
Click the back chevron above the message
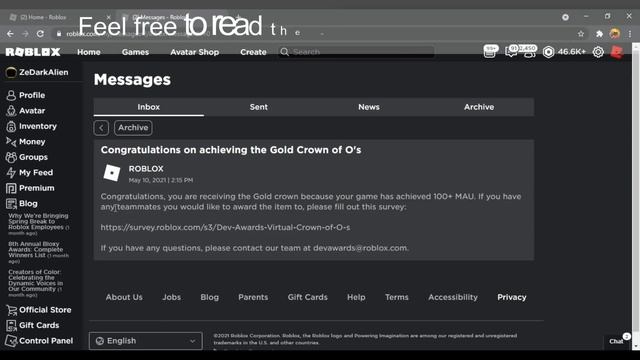101,128
